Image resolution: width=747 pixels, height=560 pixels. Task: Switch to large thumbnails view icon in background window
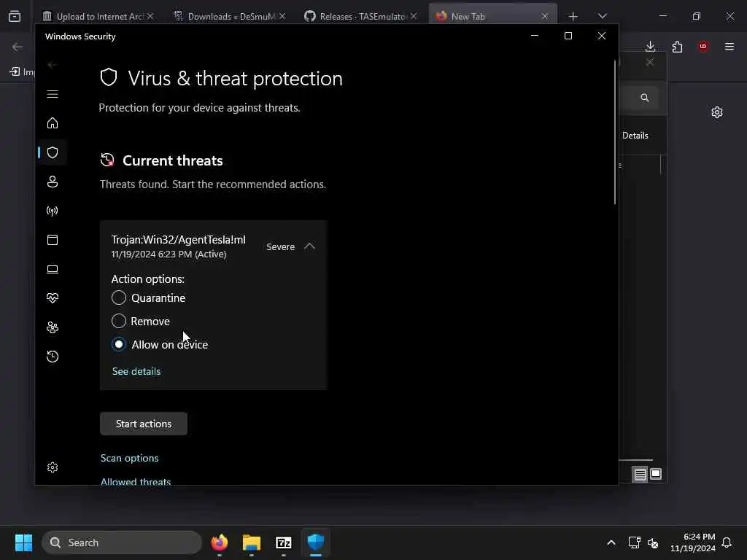(x=656, y=474)
